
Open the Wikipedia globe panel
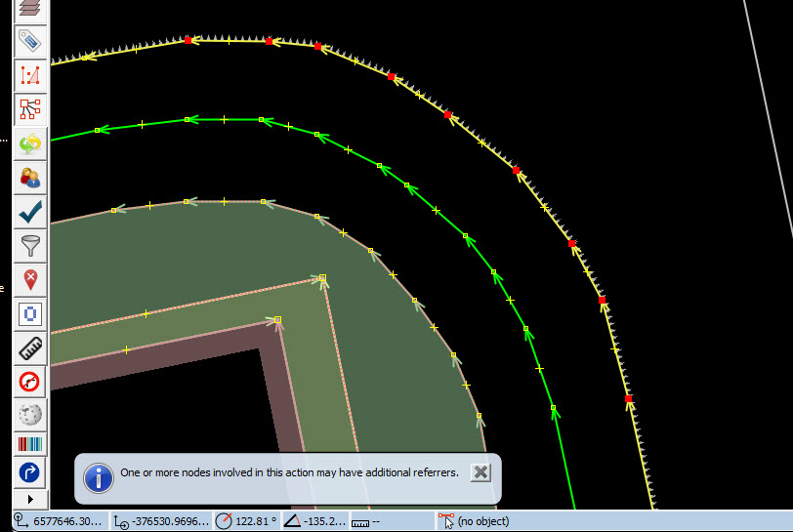[x=30, y=415]
